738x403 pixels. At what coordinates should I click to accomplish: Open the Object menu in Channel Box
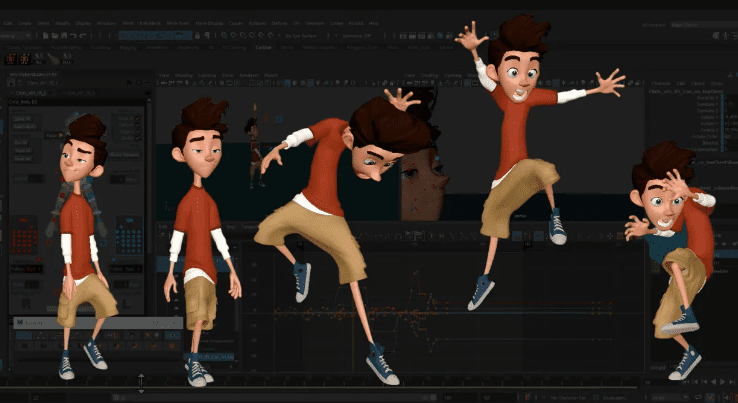click(698, 83)
